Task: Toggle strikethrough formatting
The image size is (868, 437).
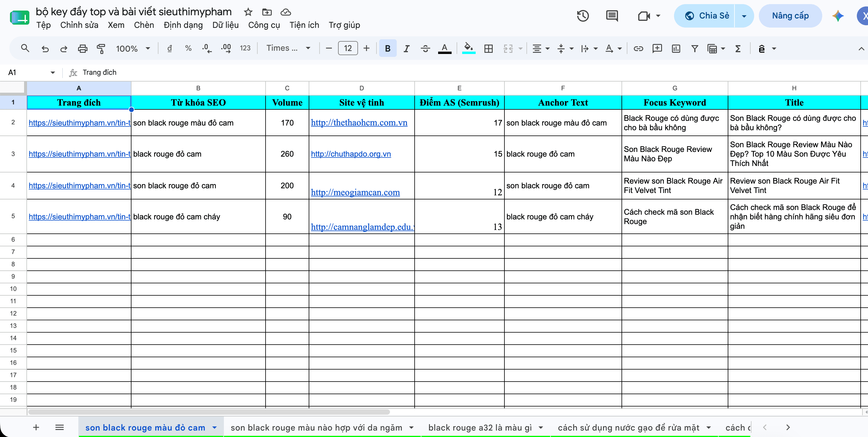Action: 425,48
